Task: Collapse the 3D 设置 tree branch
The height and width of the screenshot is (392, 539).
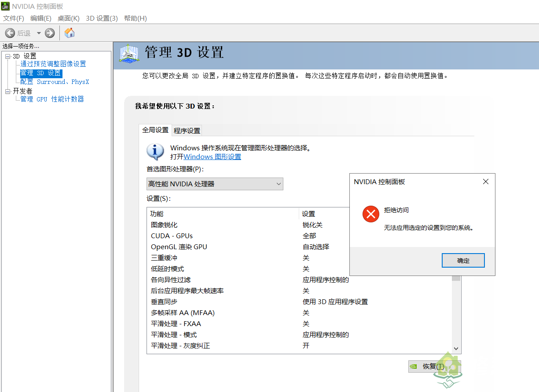Action: pyautogui.click(x=7, y=56)
